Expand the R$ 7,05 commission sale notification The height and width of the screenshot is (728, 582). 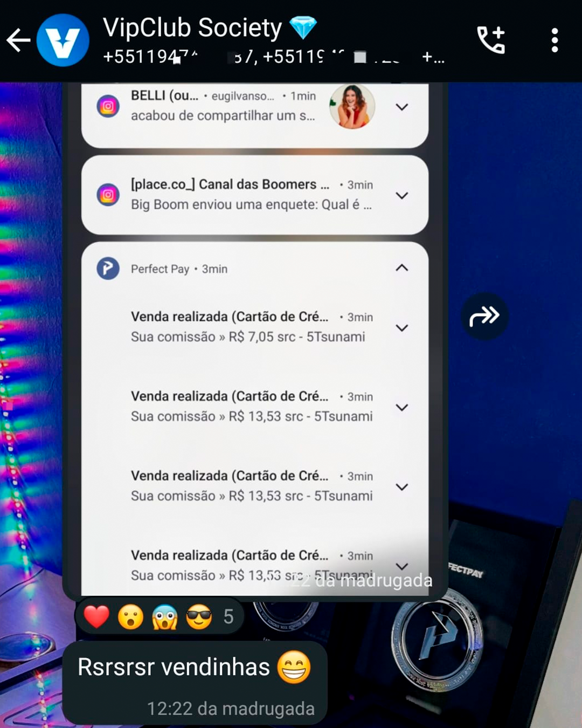(401, 327)
